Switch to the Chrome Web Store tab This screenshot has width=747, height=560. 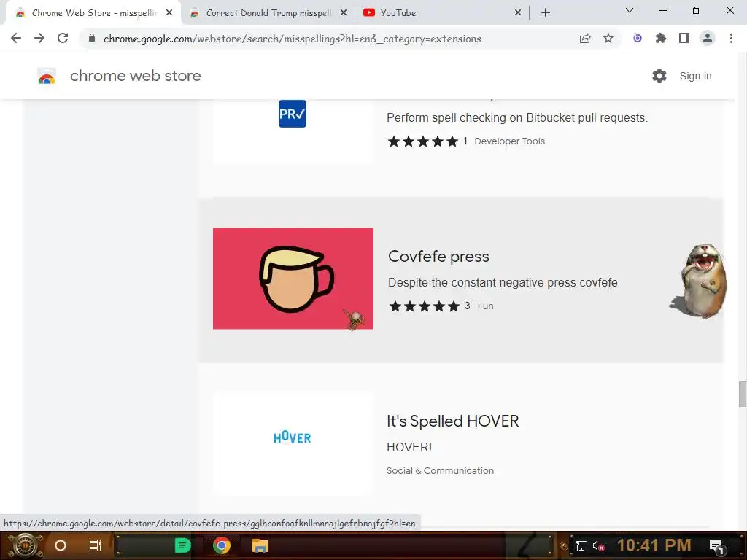click(93, 13)
